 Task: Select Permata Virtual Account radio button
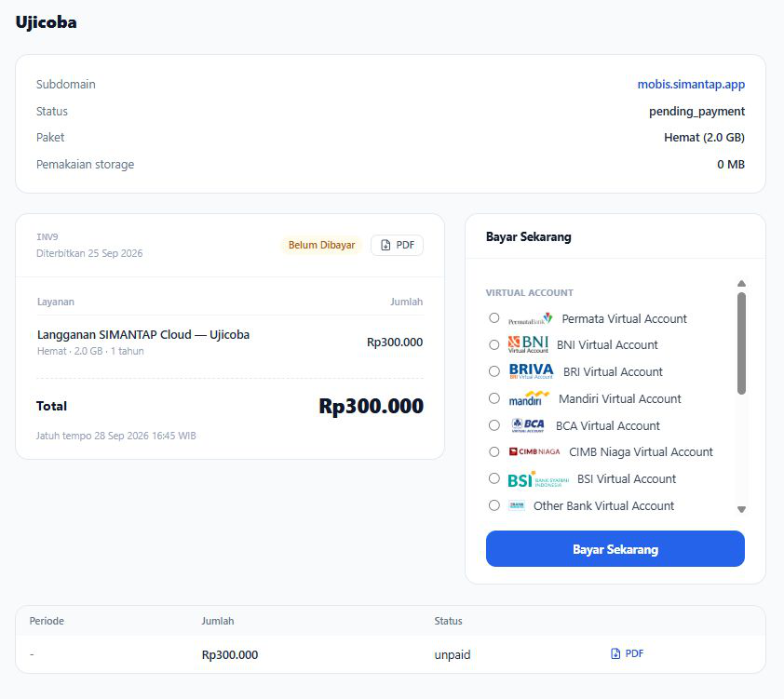click(494, 317)
